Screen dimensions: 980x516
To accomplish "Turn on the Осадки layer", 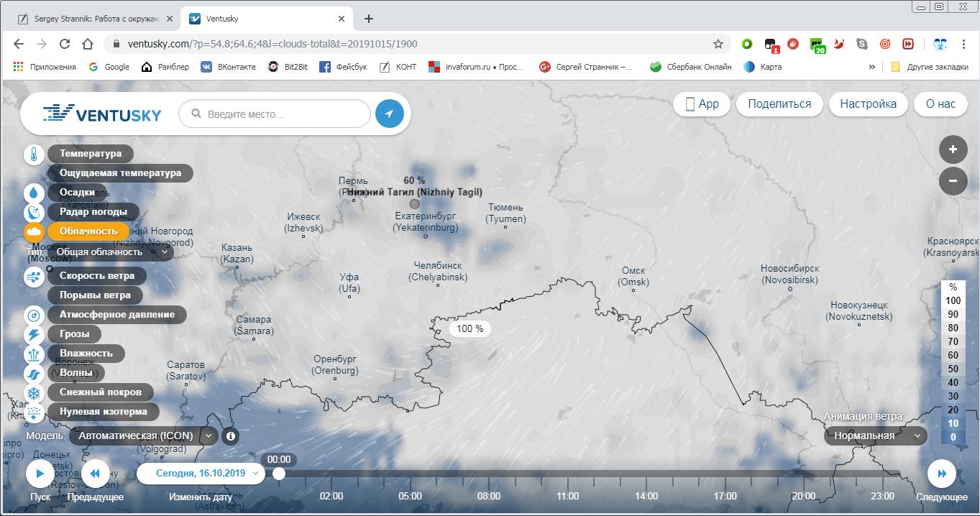I will tap(77, 193).
